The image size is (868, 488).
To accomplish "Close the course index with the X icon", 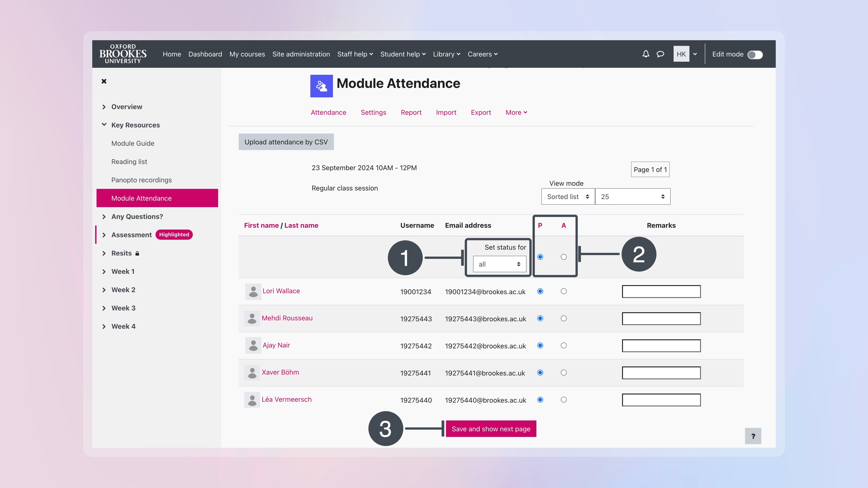I will tap(104, 81).
